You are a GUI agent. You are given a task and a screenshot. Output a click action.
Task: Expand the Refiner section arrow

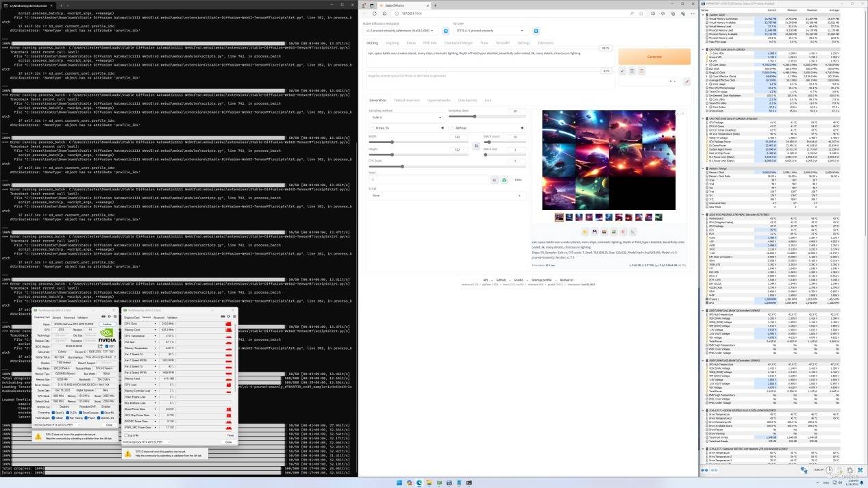[x=522, y=127]
